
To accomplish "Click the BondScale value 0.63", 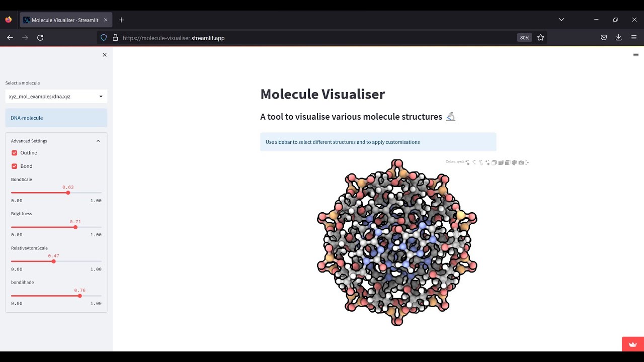I will 68,187.
